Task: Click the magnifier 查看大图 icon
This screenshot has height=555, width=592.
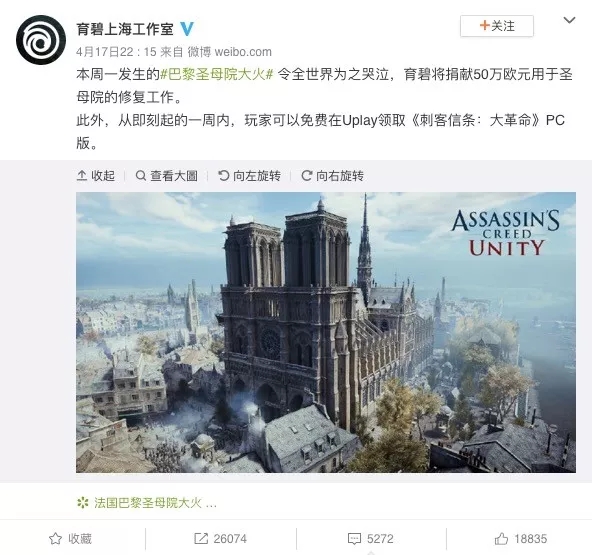Action: [x=140, y=176]
